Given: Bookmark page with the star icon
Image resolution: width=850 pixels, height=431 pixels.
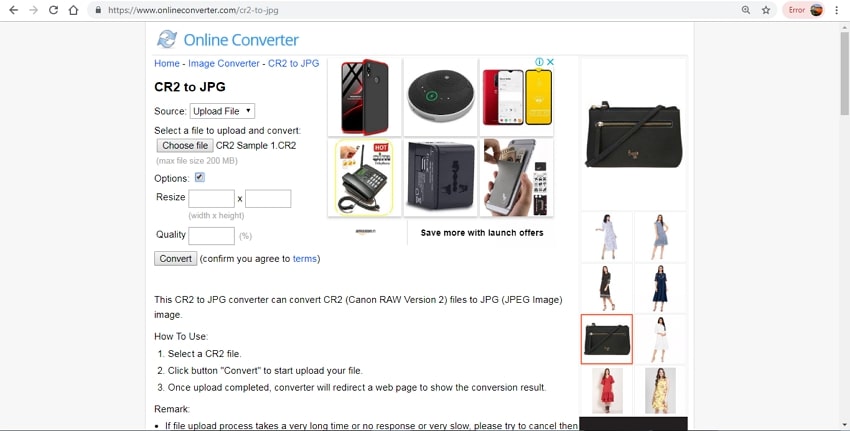Looking at the screenshot, I should (766, 10).
